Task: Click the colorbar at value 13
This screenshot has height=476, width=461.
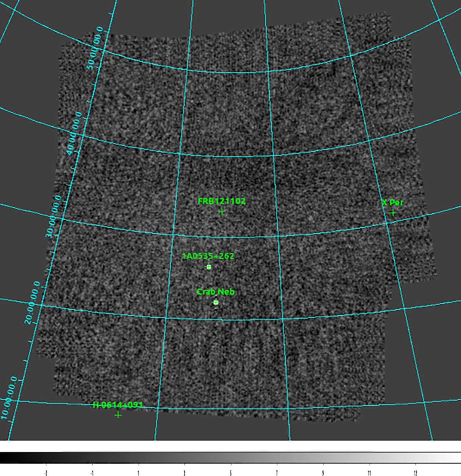Action: (415, 458)
